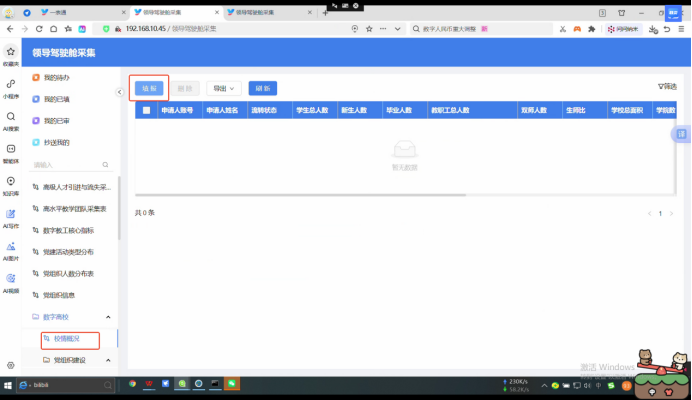Image resolution: width=692 pixels, height=400 pixels.
Task: Switch to the 一表通 browser tab
Action: tap(83, 12)
